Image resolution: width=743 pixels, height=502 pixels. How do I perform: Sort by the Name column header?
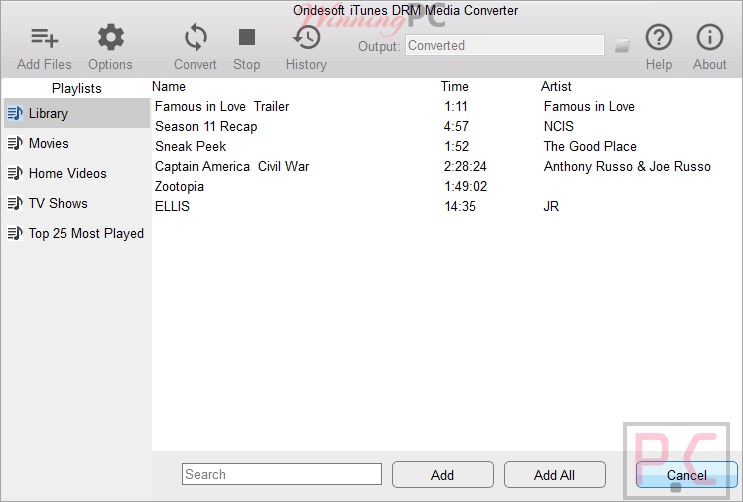pyautogui.click(x=169, y=86)
